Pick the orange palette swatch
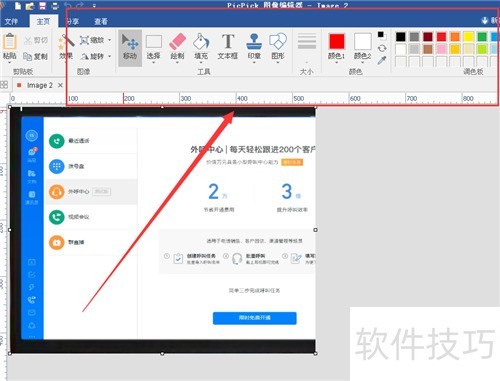The width and height of the screenshot is (500, 381). click(x=455, y=37)
